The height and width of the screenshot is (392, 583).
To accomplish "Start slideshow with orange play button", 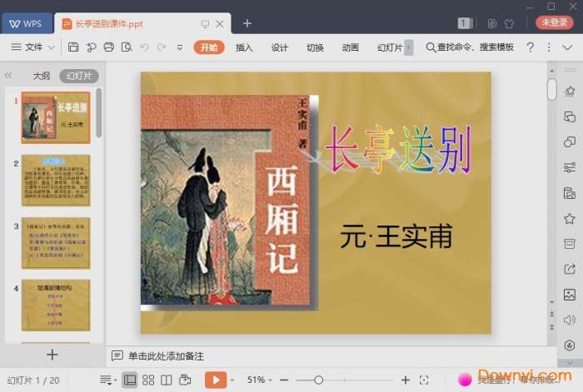I will [x=216, y=380].
